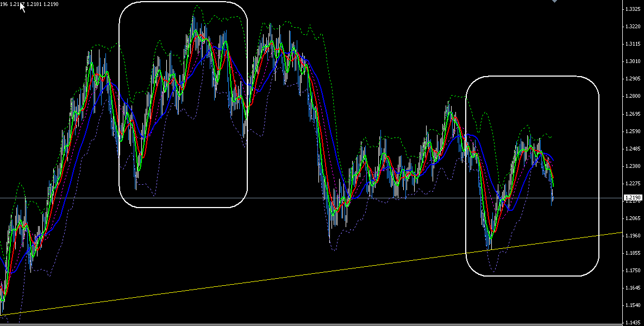Click 1.3115 on the price scale

(633, 43)
